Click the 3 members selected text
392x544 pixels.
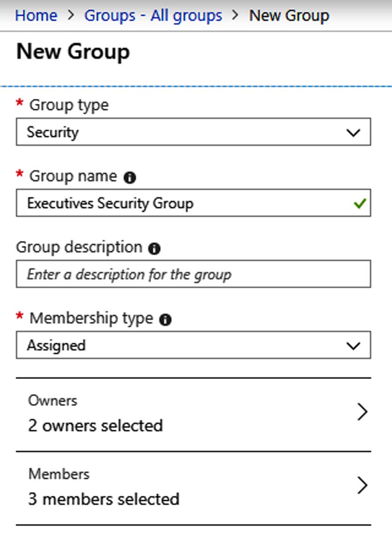104,499
